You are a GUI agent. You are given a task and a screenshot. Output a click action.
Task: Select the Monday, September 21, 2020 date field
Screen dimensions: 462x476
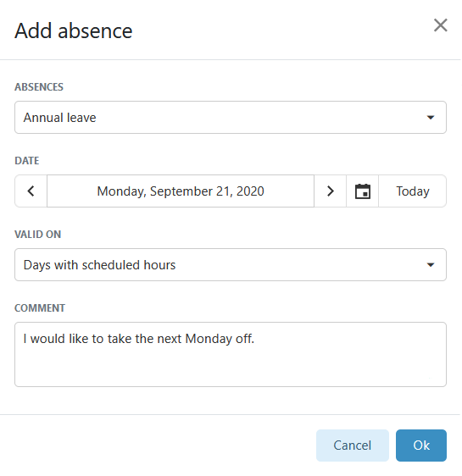pos(181,191)
